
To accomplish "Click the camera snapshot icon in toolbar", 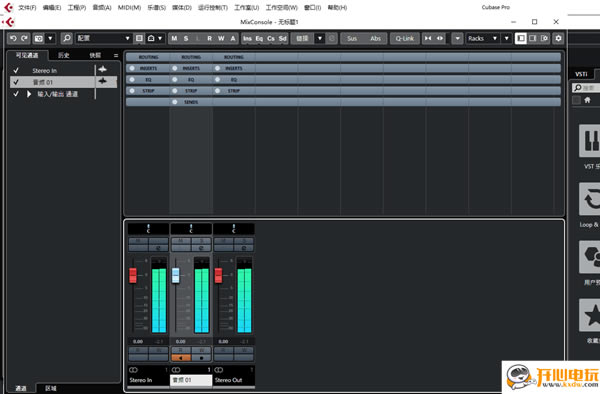I will [38, 38].
